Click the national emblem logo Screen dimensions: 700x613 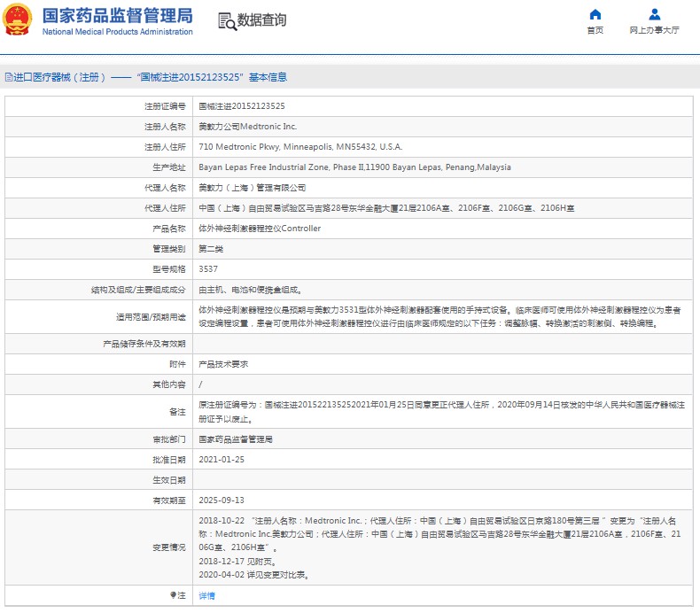pyautogui.click(x=17, y=19)
